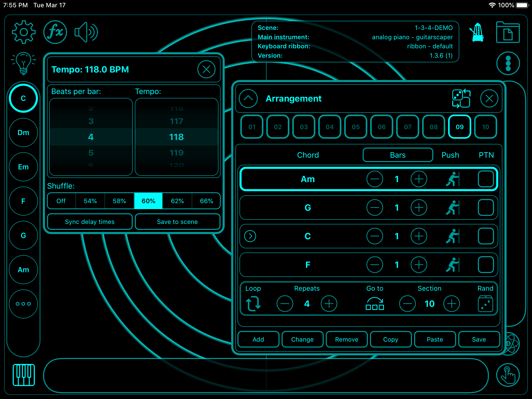Increase Repeats count with plus

[329, 304]
